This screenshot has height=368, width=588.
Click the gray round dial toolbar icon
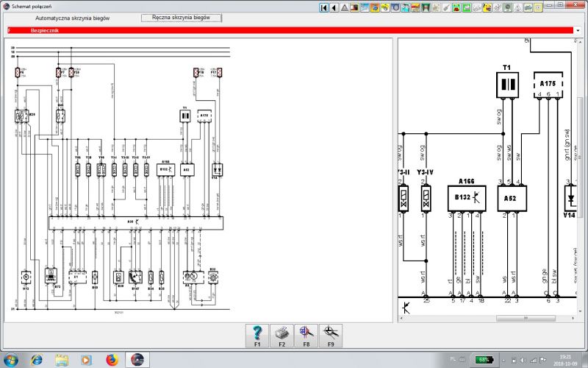pyautogui.click(x=395, y=7)
